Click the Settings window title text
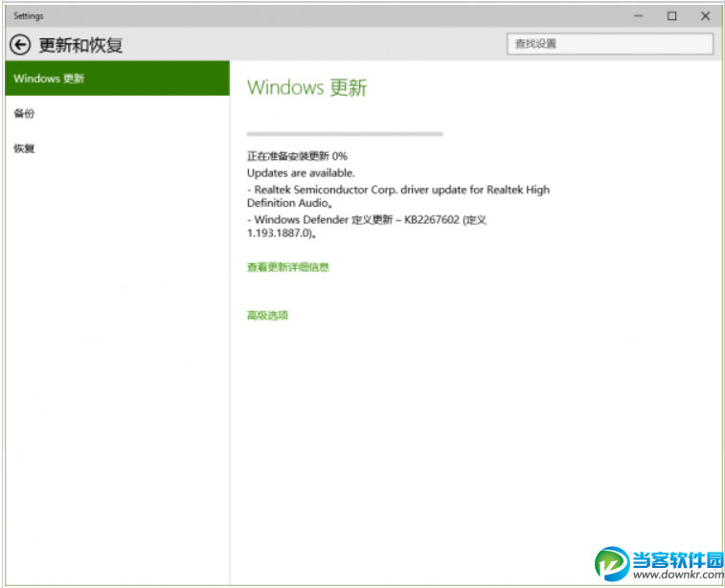Viewport: 725px width, 588px height. (28, 15)
